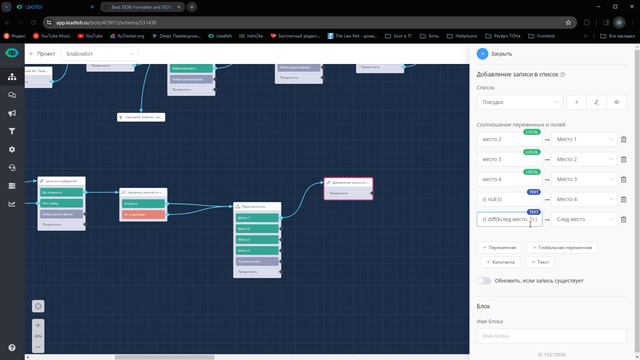Go back to Проект
This screenshot has height=360, width=640.
(x=42, y=54)
